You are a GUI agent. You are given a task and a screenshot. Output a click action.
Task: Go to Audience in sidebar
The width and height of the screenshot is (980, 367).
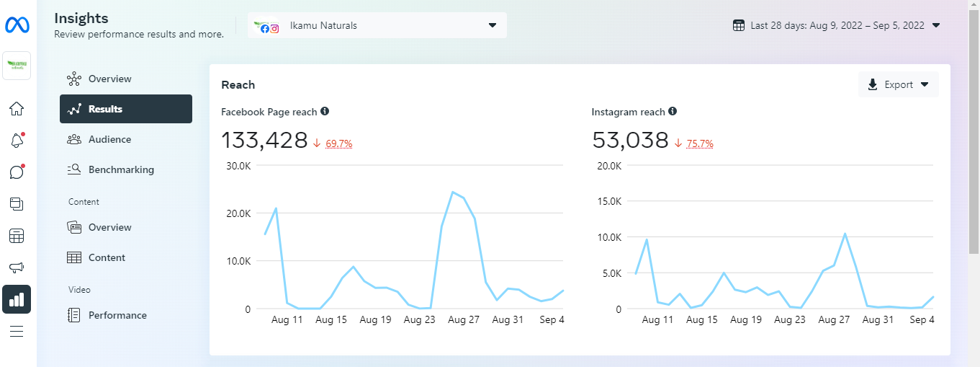(109, 139)
